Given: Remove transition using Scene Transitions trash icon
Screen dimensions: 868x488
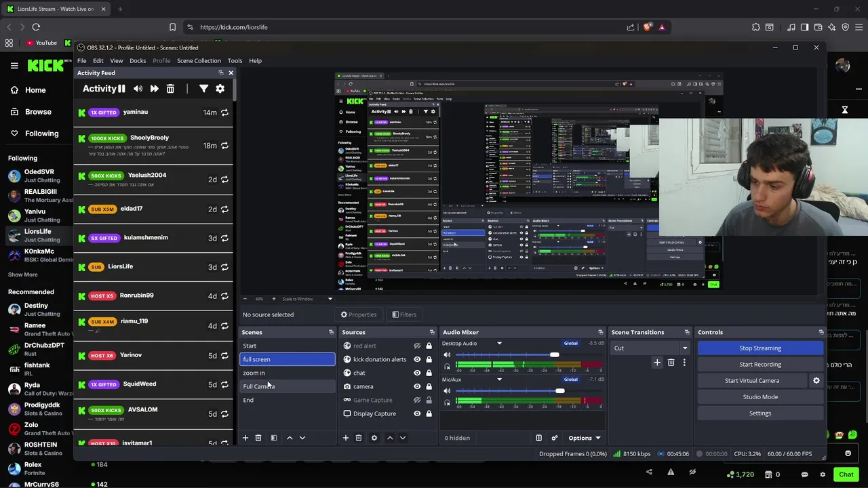Looking at the screenshot, I should (x=671, y=363).
